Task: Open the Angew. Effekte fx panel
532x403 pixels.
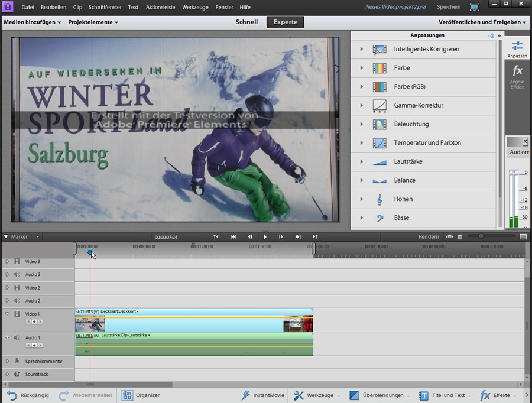Action: click(517, 77)
